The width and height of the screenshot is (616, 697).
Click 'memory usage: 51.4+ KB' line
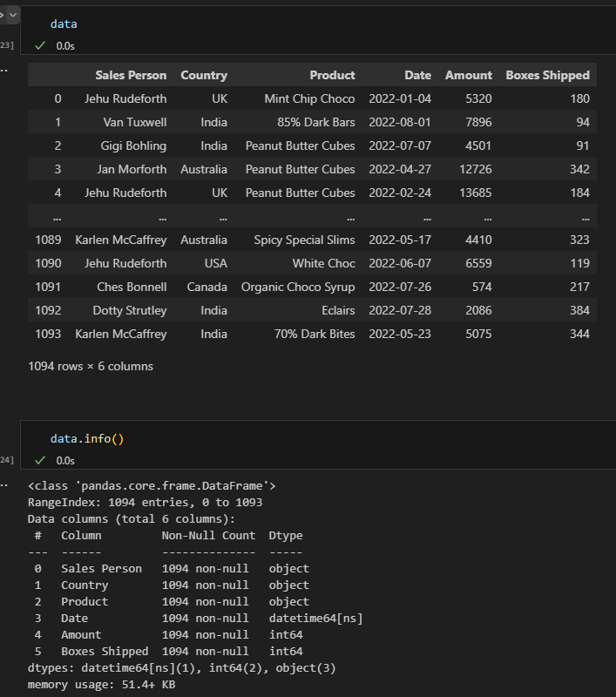(101, 685)
